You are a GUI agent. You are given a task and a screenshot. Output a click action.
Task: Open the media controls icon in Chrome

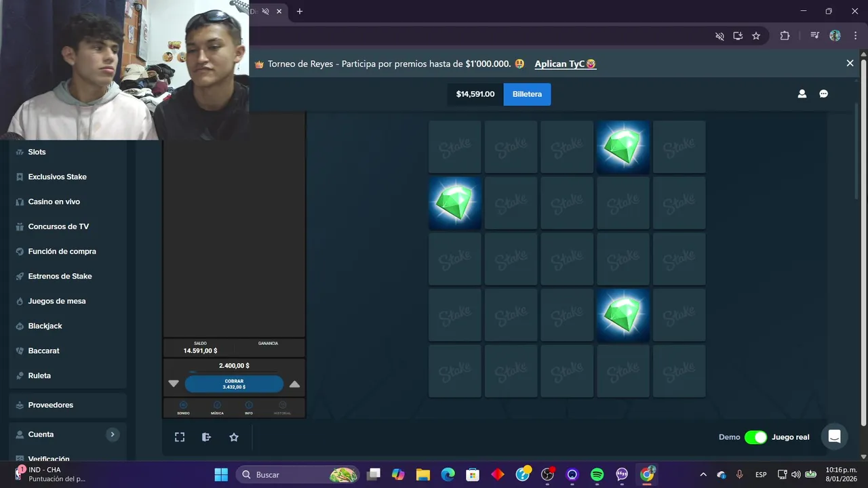point(814,36)
